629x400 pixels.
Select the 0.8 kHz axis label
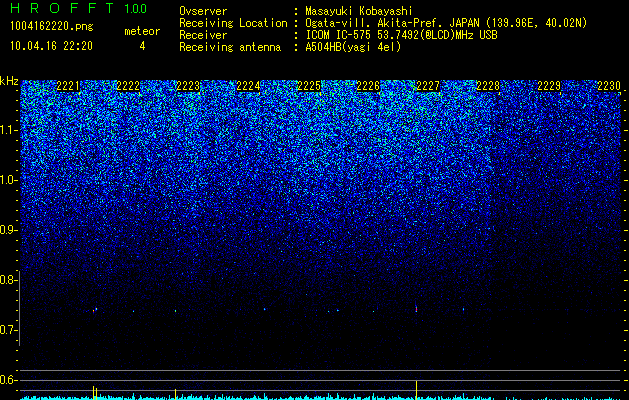8,280
